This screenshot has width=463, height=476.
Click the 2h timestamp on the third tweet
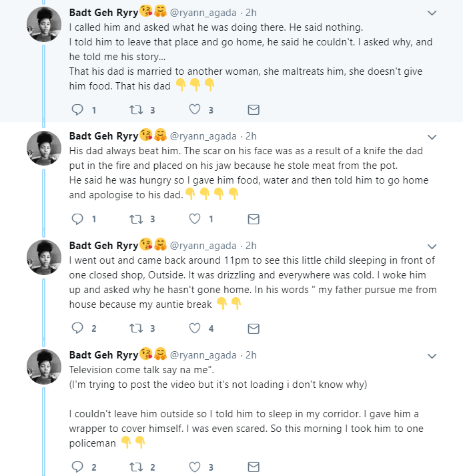pyautogui.click(x=251, y=246)
